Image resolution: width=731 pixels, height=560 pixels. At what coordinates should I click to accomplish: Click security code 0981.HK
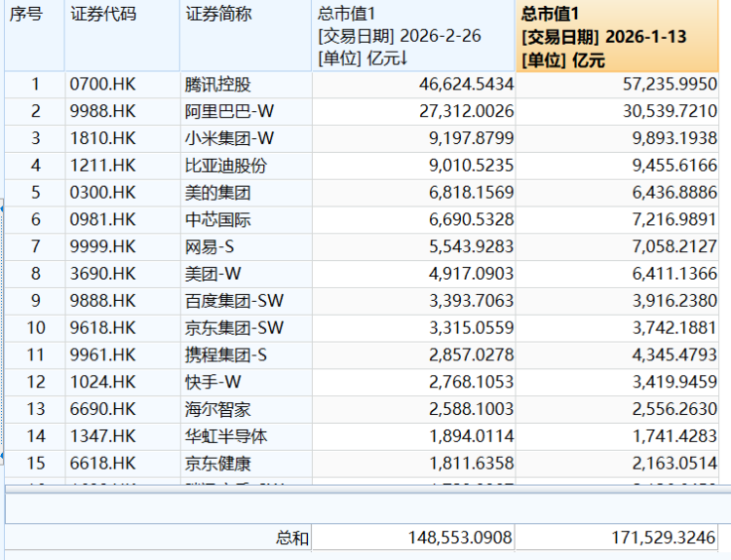click(103, 220)
